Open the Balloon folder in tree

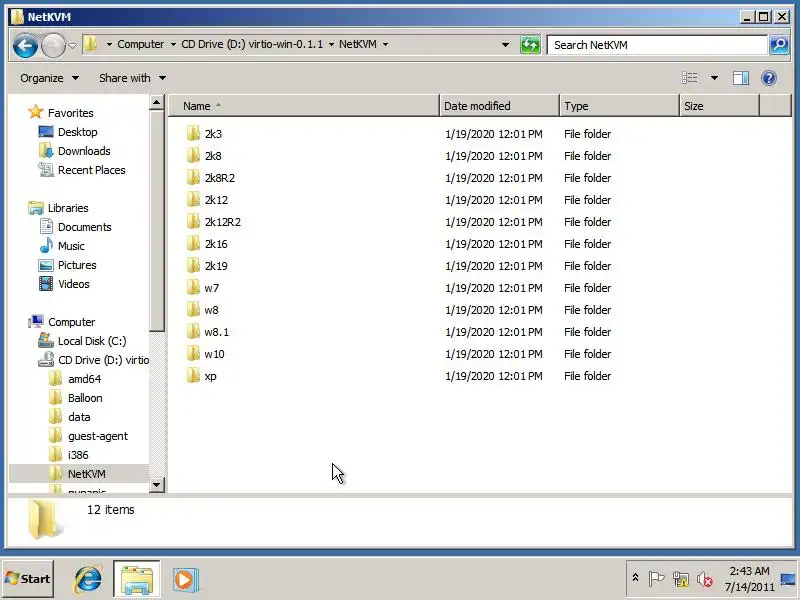tap(85, 398)
